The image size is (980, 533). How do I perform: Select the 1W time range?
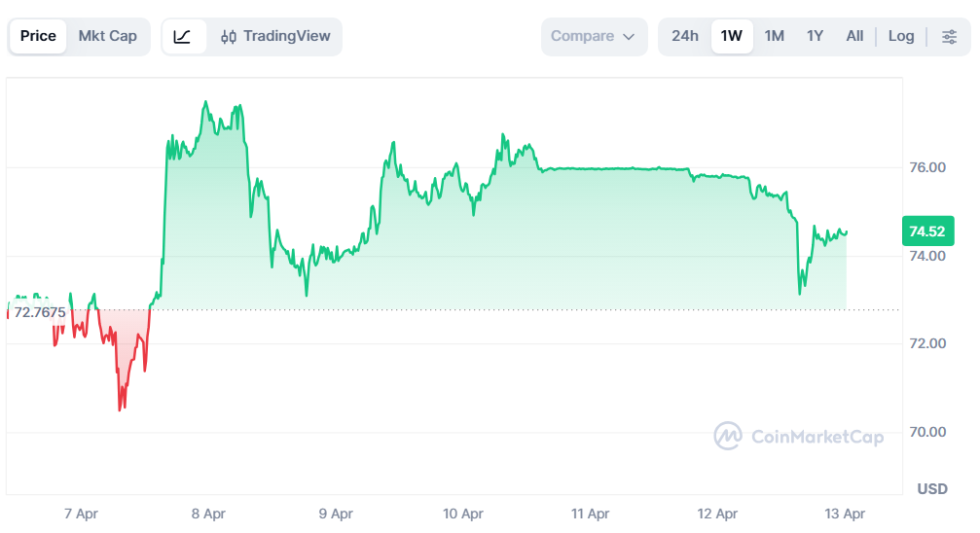[731, 36]
